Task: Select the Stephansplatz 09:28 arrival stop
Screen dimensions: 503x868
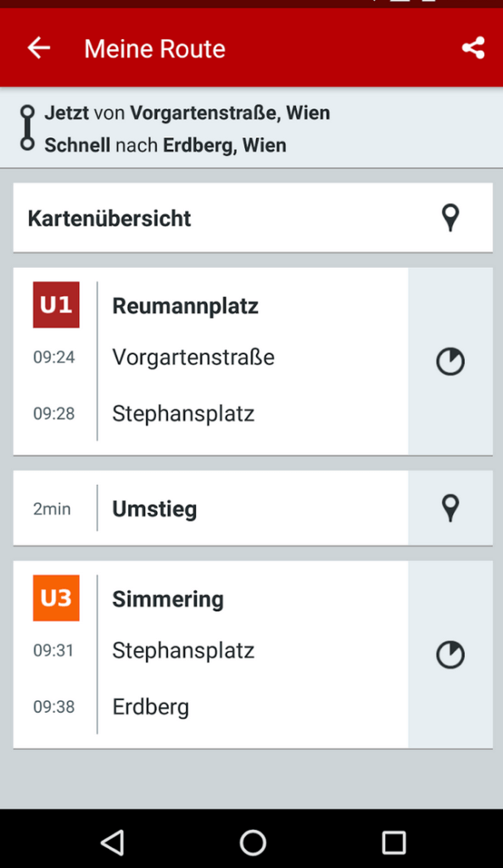Action: pyautogui.click(x=183, y=414)
